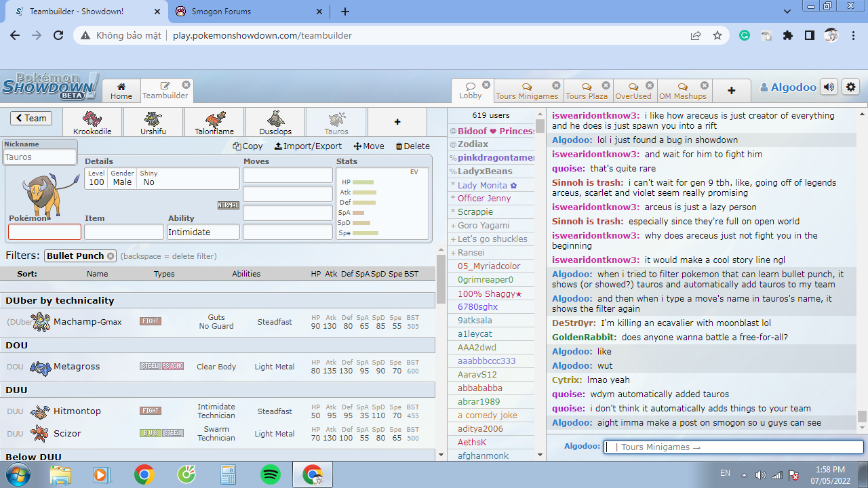Delete the Tauros set
868x488 pixels.
412,146
